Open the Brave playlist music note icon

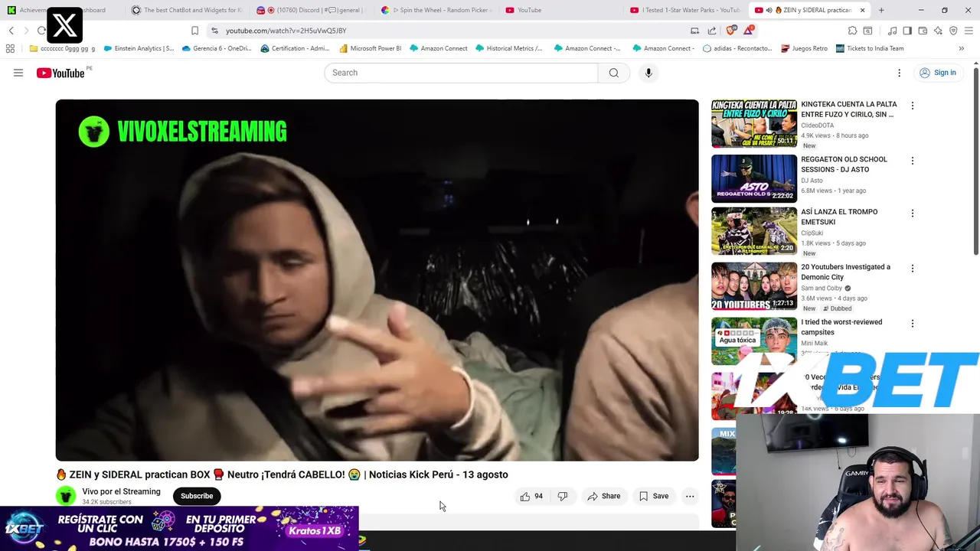pos(892,31)
